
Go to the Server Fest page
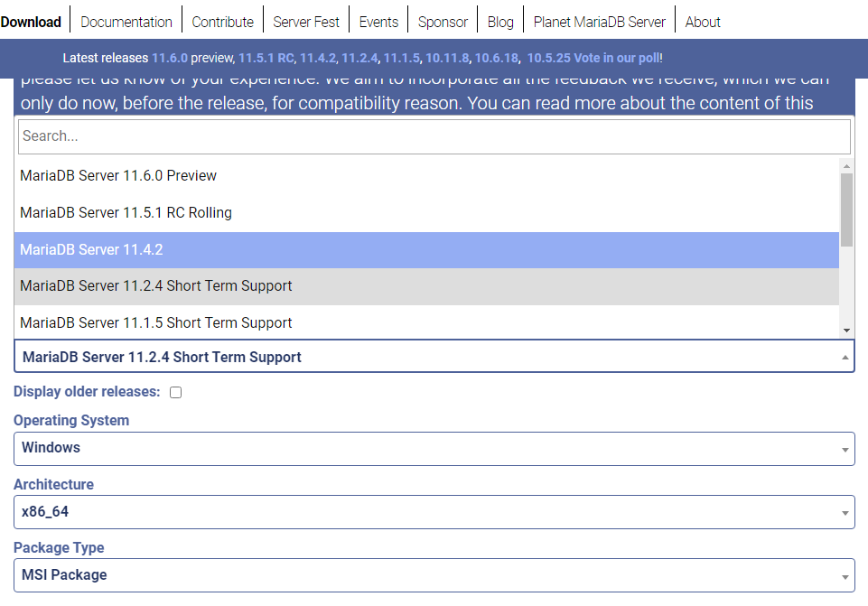(306, 22)
